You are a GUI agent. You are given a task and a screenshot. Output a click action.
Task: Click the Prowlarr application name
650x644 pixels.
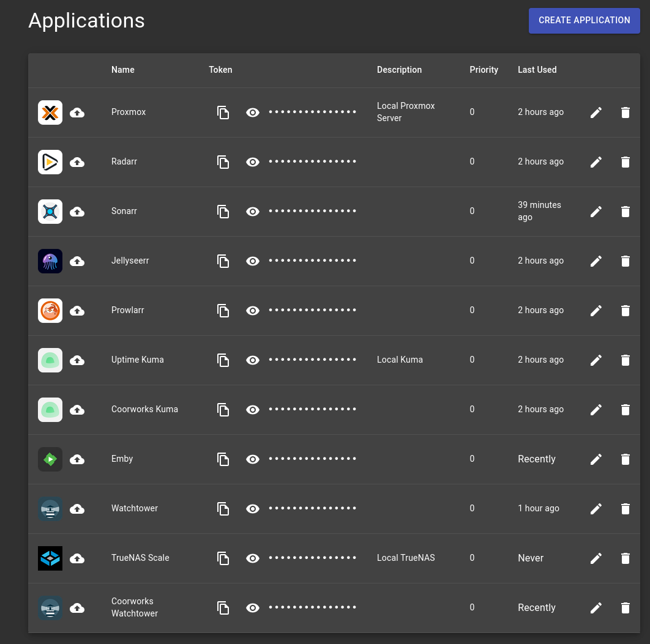tap(128, 310)
